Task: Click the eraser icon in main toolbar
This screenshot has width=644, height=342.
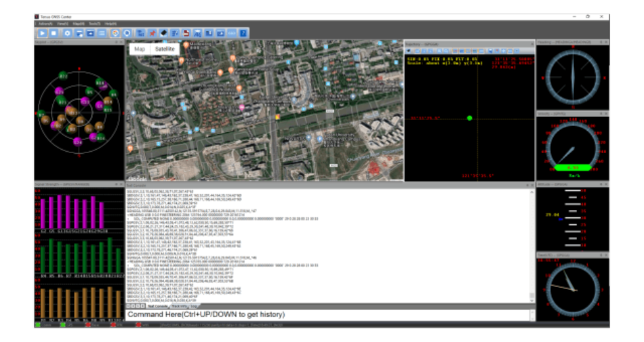Action: click(163, 33)
